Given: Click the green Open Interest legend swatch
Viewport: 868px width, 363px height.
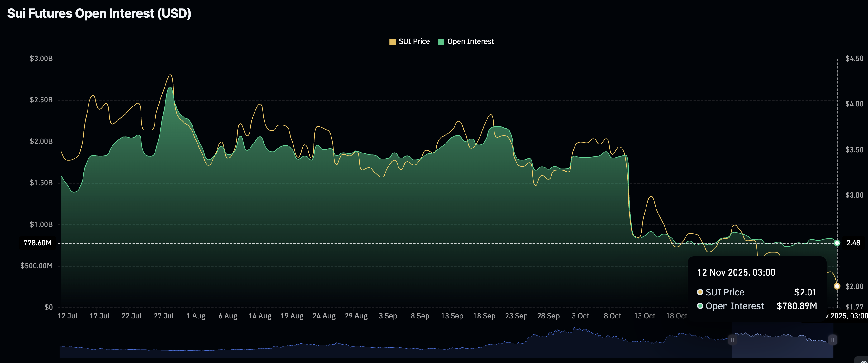Looking at the screenshot, I should click(441, 42).
